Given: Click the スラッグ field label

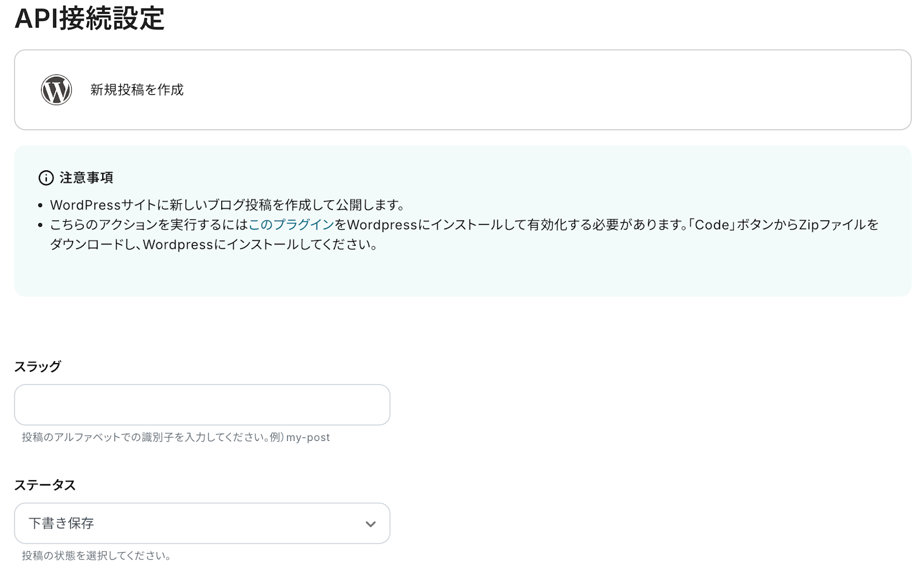Looking at the screenshot, I should [x=38, y=367].
